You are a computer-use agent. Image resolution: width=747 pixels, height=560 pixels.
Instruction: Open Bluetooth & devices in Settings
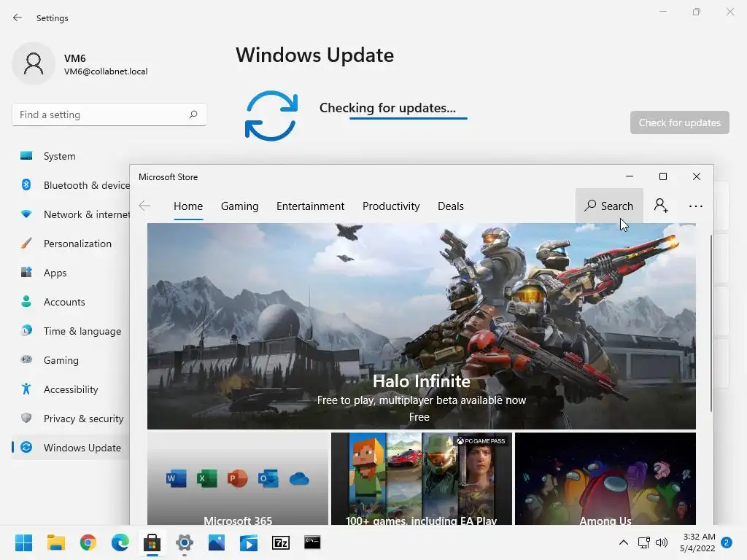pos(71,185)
